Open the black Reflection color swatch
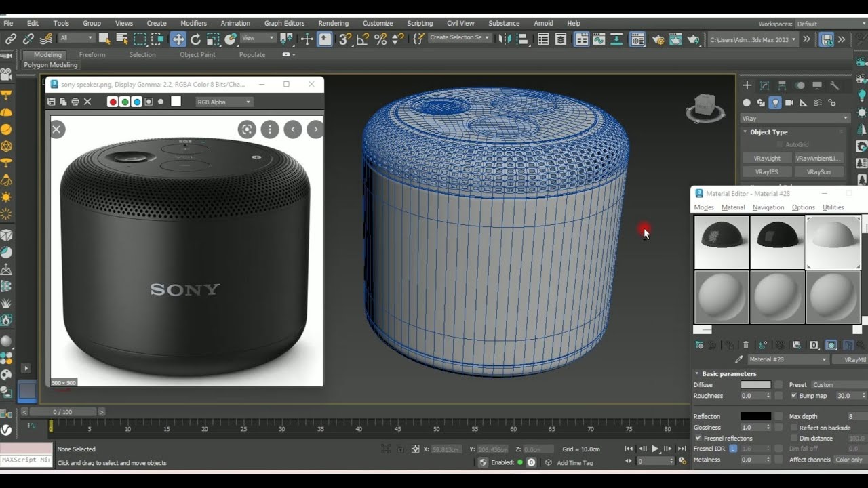Image resolution: width=868 pixels, height=488 pixels. pyautogui.click(x=755, y=416)
